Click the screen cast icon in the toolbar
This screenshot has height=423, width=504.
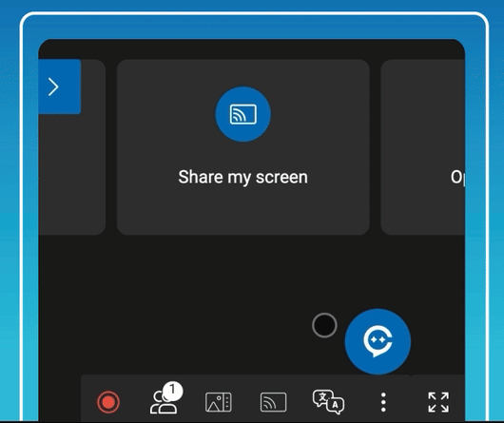tap(273, 402)
